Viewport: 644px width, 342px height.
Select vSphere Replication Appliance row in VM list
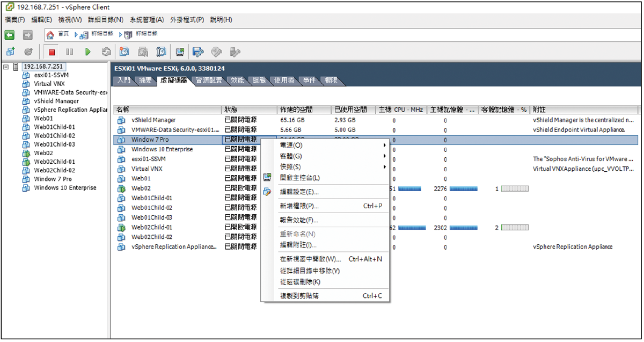click(377, 247)
